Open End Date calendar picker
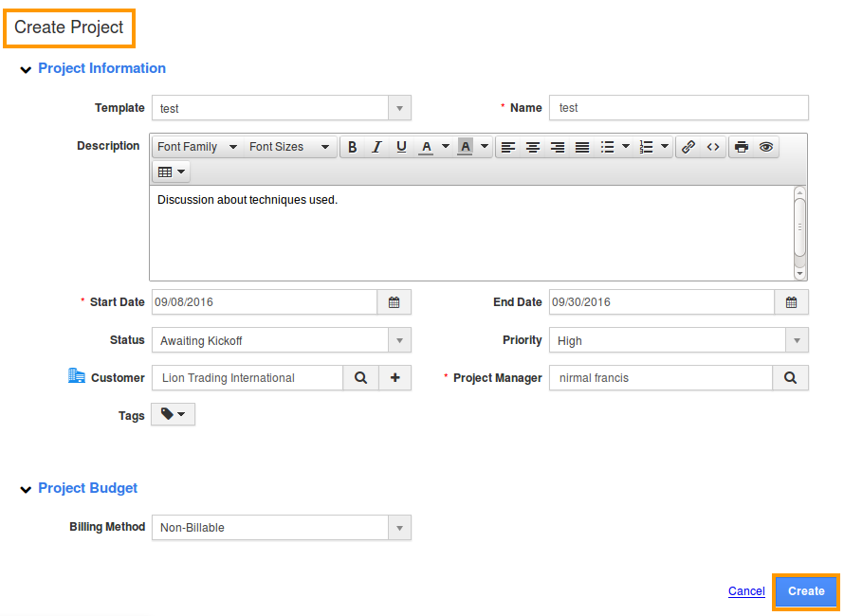Screen dimensions: 844x616 coord(791,302)
